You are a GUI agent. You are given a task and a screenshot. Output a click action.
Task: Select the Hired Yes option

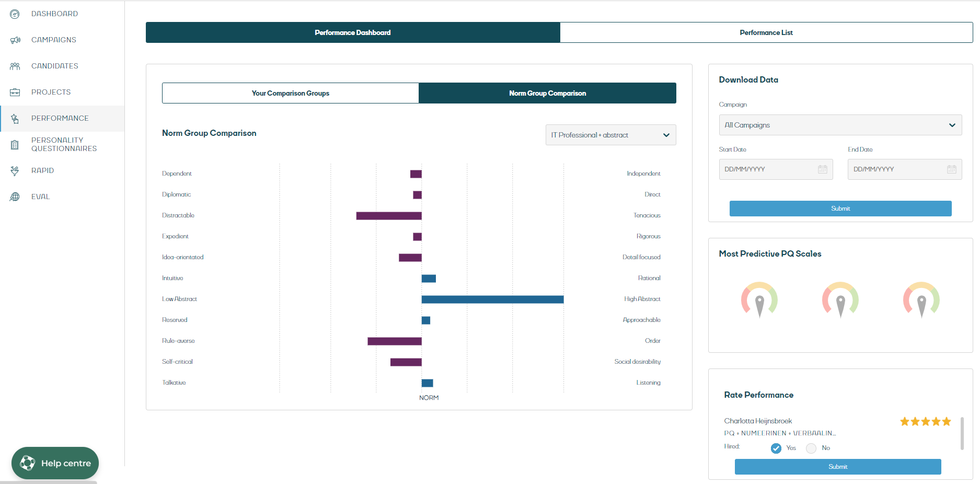(x=776, y=448)
